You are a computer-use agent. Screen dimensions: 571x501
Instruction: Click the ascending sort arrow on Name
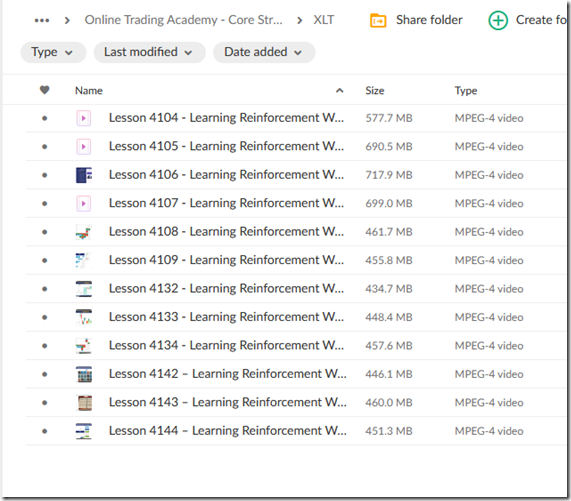[339, 91]
